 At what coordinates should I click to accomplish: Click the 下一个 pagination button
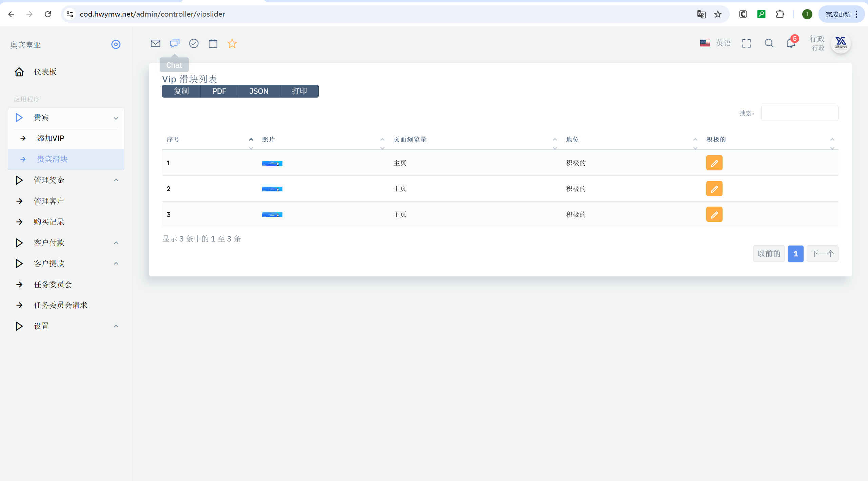click(x=822, y=254)
